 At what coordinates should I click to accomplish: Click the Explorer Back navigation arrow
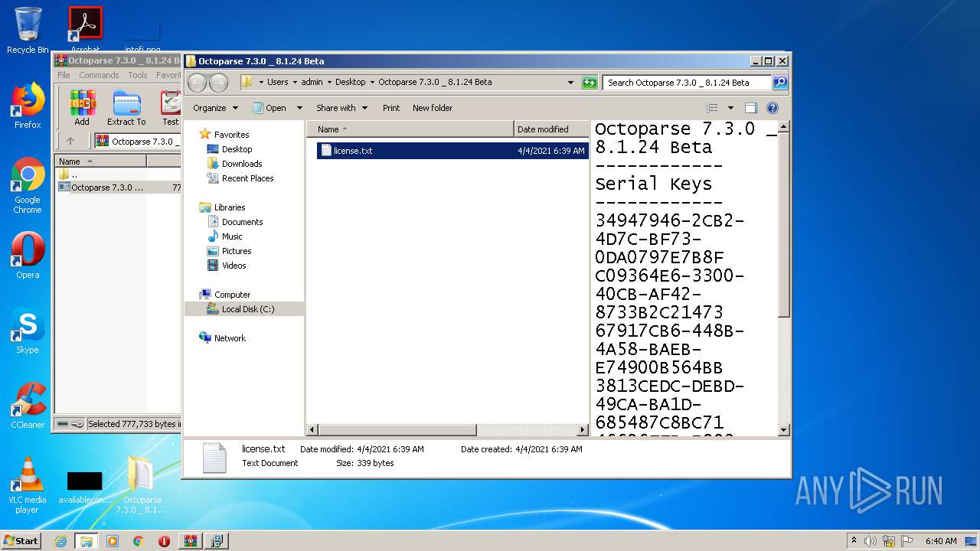(x=197, y=83)
